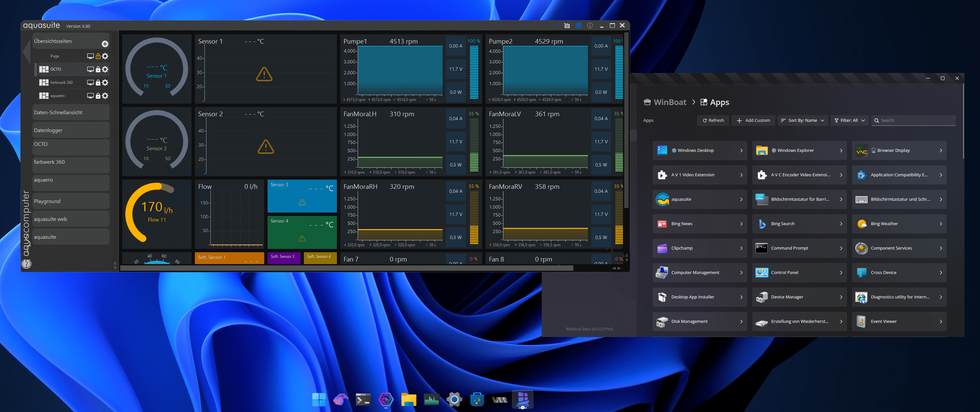Take screenshot with aquasuite camera icon
This screenshot has height=412, width=980.
click(x=567, y=25)
